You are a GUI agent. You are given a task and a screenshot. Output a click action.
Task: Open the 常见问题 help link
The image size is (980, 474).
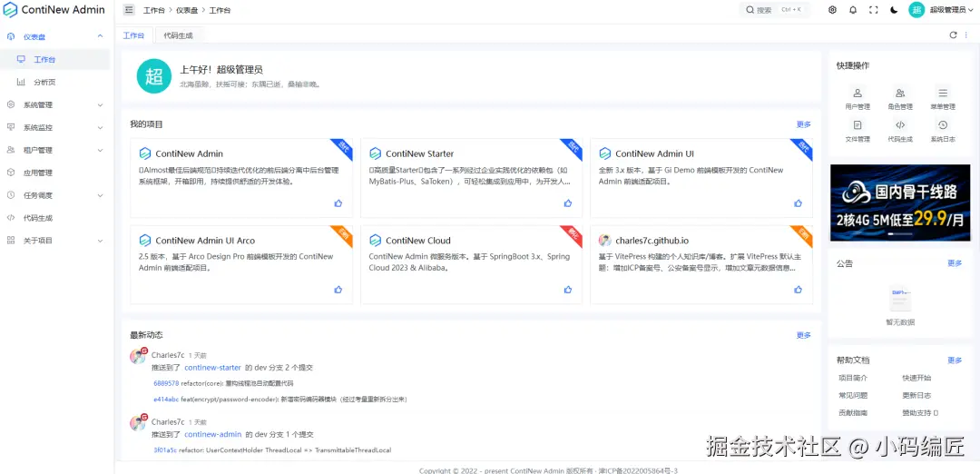point(853,395)
